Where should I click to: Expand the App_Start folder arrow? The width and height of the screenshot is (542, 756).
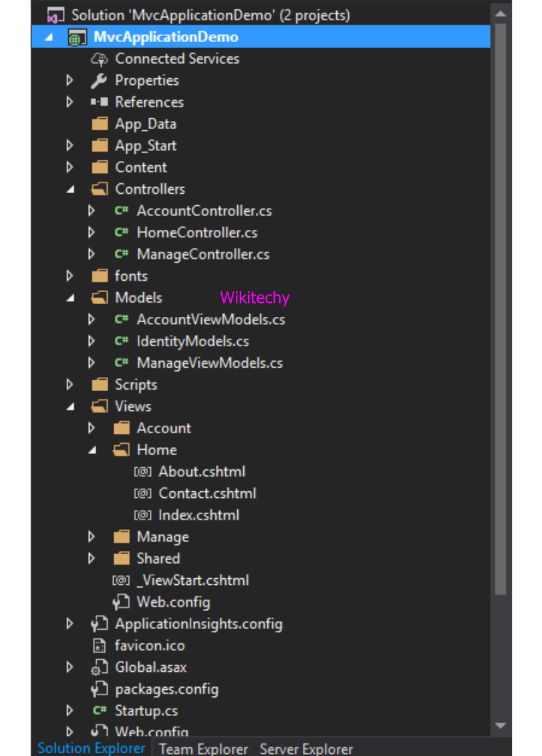click(x=70, y=146)
